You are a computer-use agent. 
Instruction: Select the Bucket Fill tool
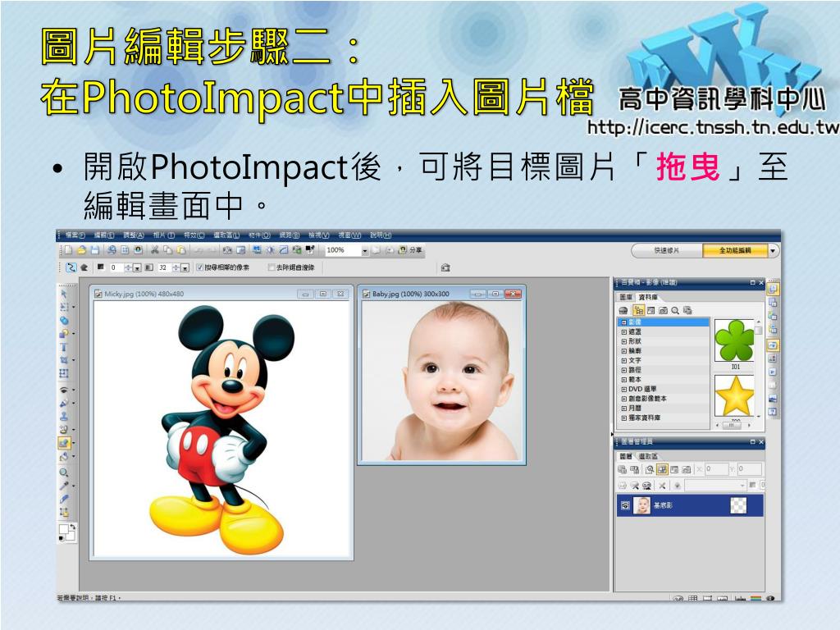[64, 456]
